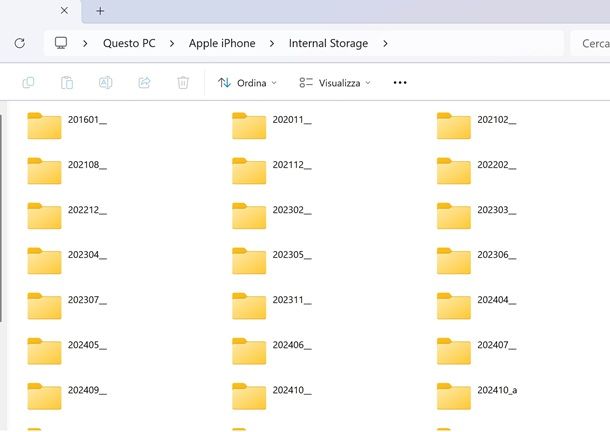This screenshot has height=432, width=610.
Task: Select folder 202212__ icon
Action: [44, 216]
